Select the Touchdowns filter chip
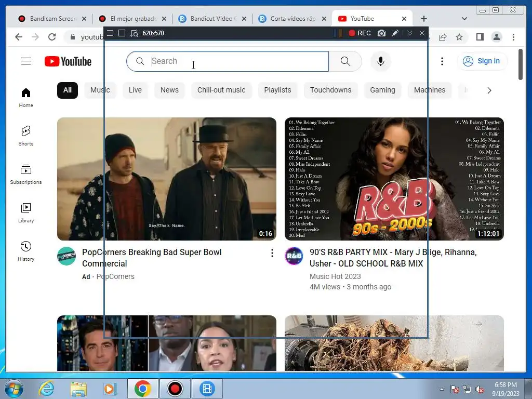This screenshot has width=532, height=399. pos(330,90)
